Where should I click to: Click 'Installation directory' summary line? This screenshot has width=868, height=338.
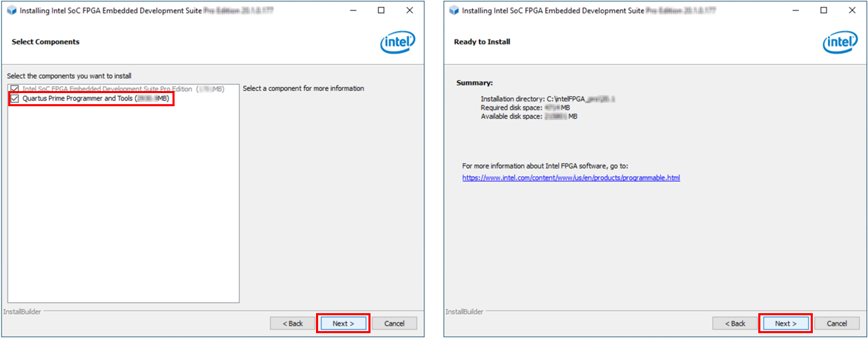click(548, 99)
